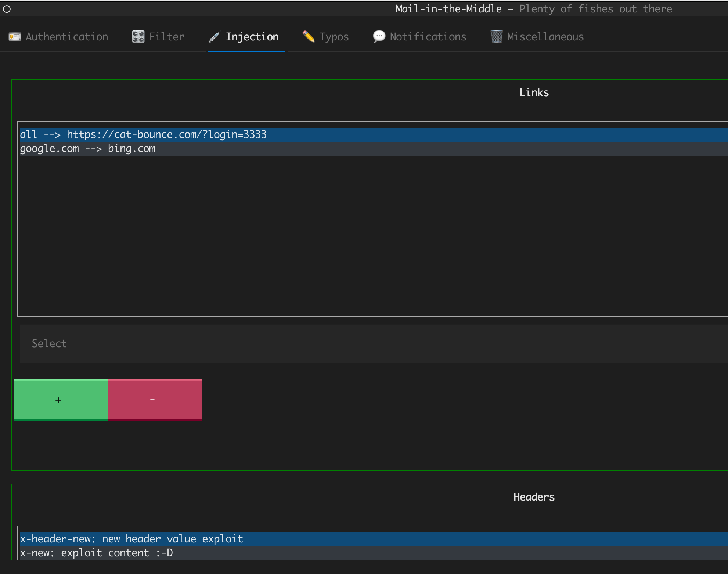Click the Typos pencil icon
The height and width of the screenshot is (574, 728).
click(309, 36)
